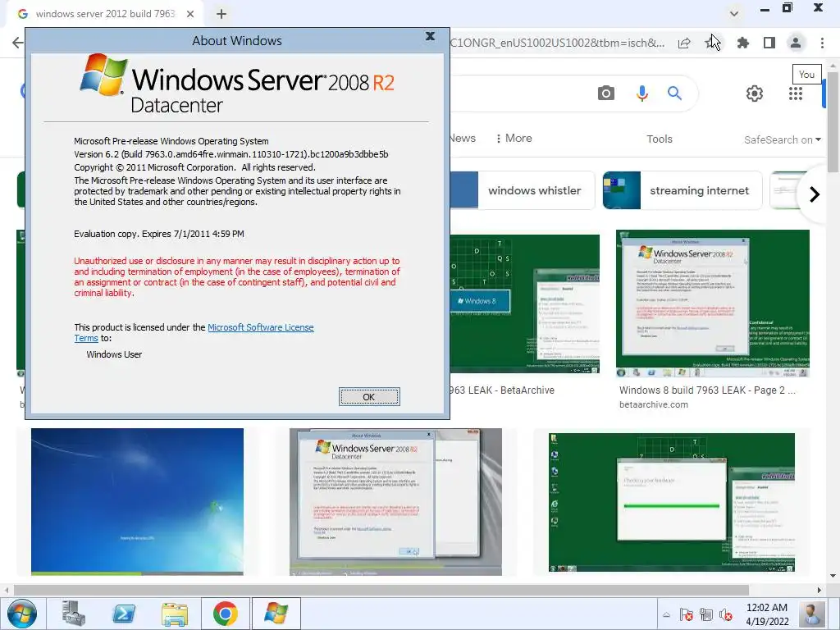Open search Tools

[659, 139]
